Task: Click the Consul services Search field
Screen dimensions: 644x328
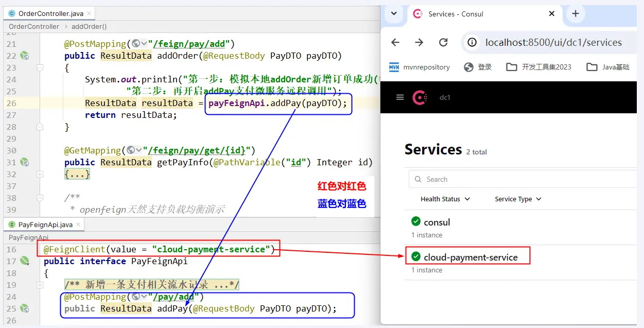Action: coord(525,179)
